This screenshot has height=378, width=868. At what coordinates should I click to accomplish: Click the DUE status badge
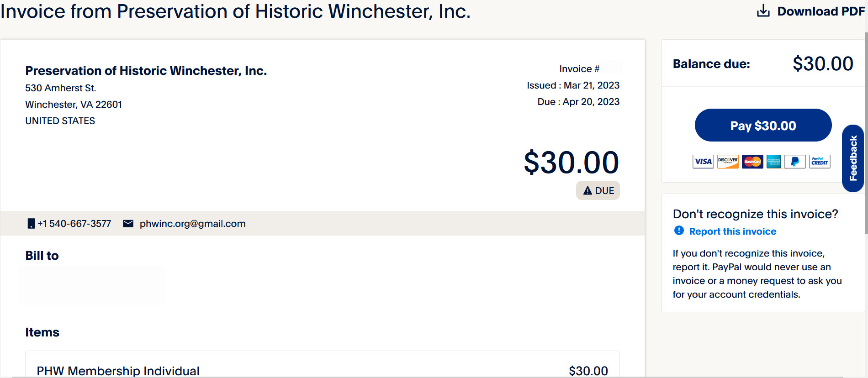point(598,190)
